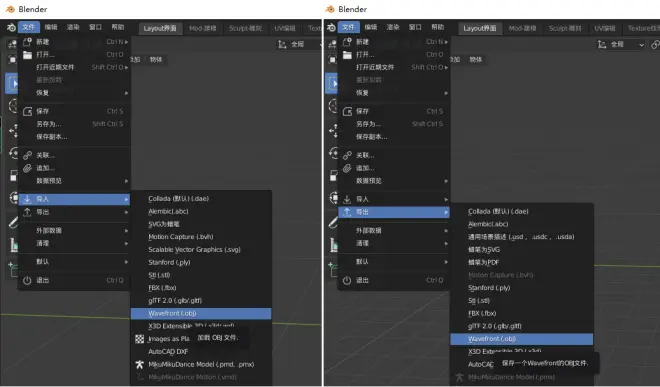Screen dimensions: 660x387
Task: Expand 清理 submenu in right window
Action: pos(394,243)
